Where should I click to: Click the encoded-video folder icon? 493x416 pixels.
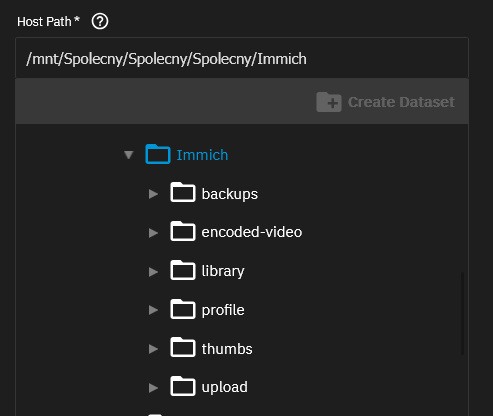tap(183, 231)
